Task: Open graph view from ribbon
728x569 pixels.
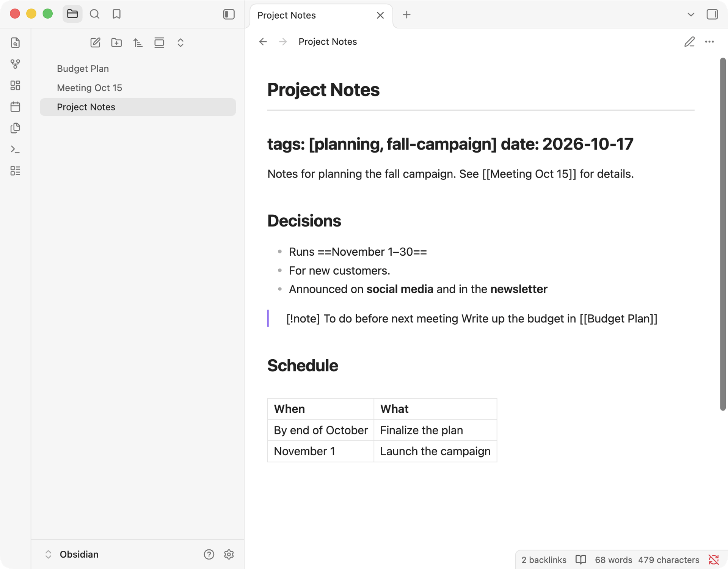Action: tap(15, 64)
